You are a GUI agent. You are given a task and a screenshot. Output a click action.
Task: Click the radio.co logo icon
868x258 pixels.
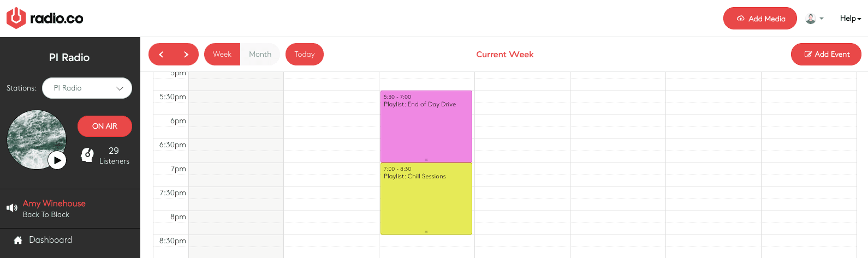(x=16, y=18)
